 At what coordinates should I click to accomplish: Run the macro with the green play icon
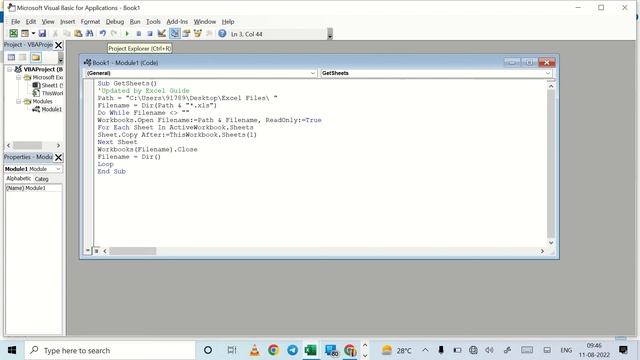pyautogui.click(x=127, y=33)
